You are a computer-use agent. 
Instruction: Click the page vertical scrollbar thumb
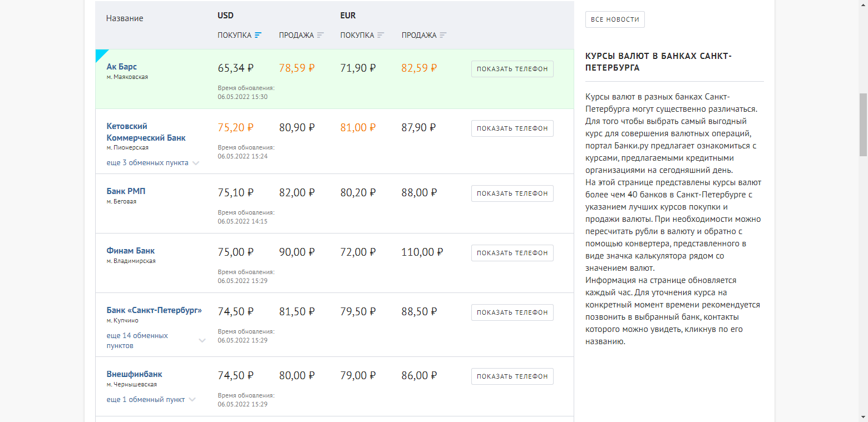[x=863, y=125]
